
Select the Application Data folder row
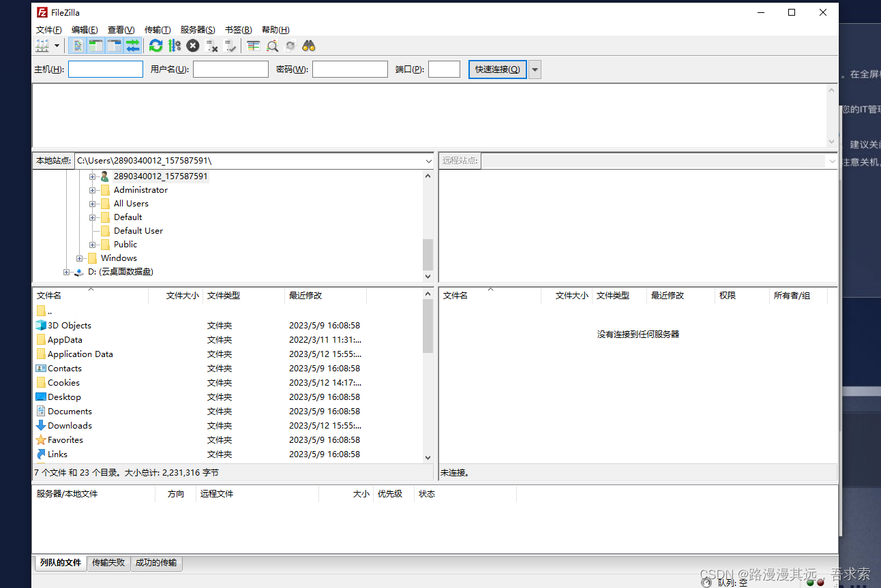click(x=227, y=354)
